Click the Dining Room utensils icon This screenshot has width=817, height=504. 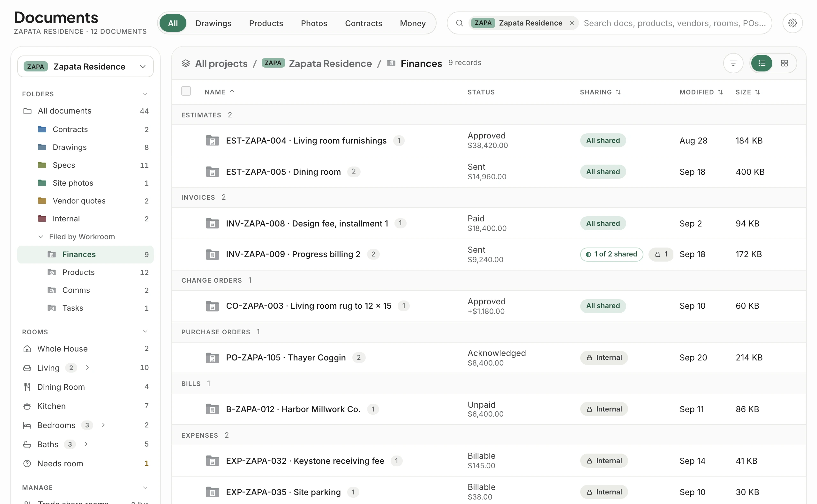27,387
